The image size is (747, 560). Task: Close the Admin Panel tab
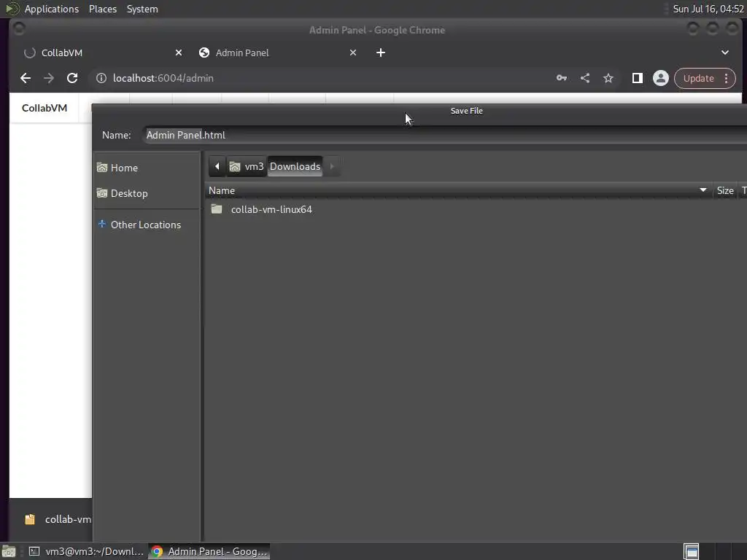click(x=353, y=52)
